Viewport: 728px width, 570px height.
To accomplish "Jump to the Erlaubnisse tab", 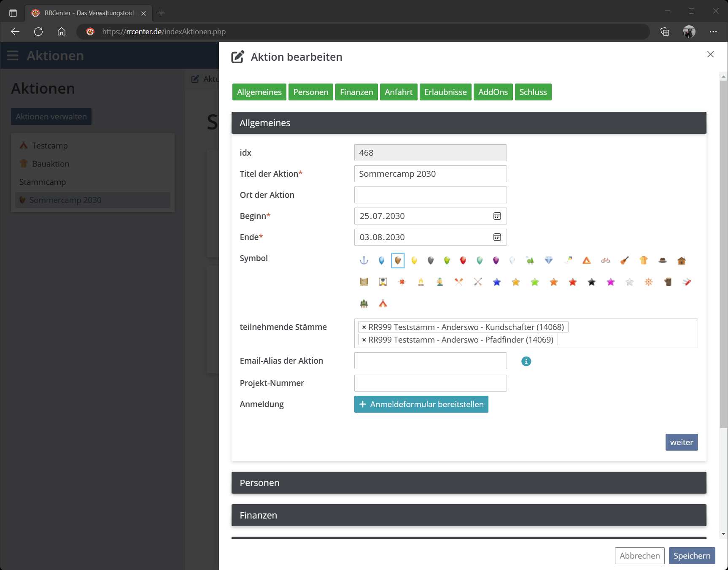I will point(445,92).
